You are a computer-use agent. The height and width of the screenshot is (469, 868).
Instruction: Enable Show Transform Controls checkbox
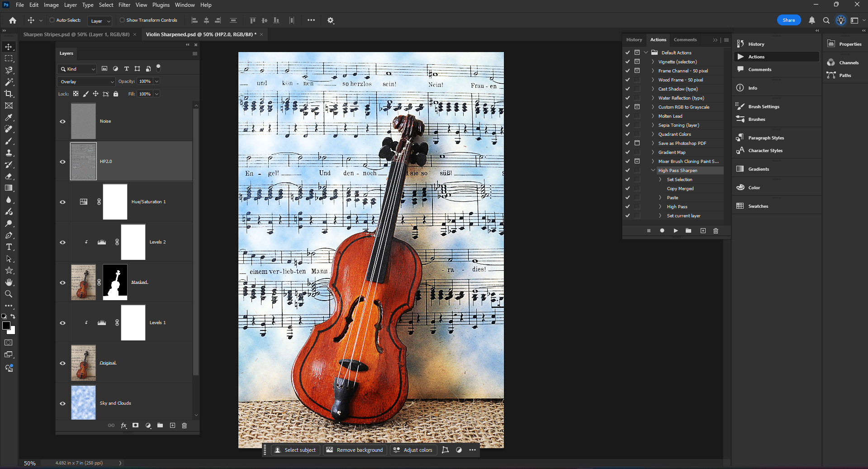pos(122,20)
